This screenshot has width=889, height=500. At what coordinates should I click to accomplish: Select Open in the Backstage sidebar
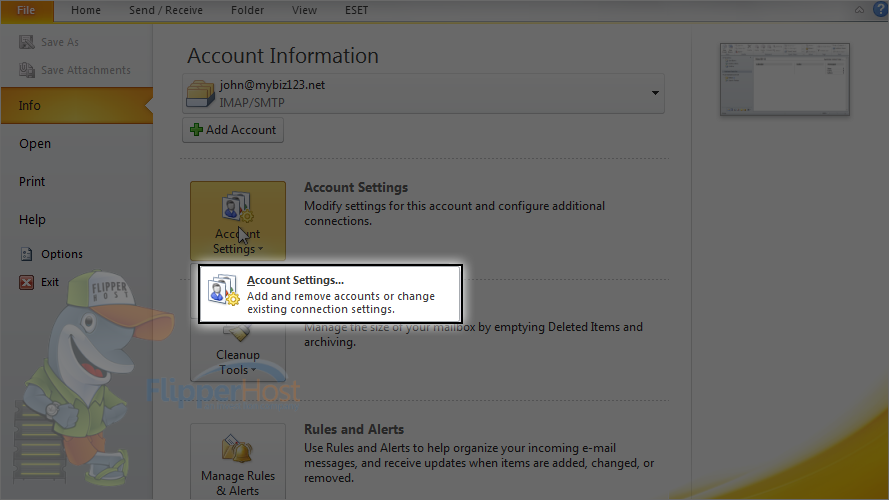pyautogui.click(x=35, y=143)
